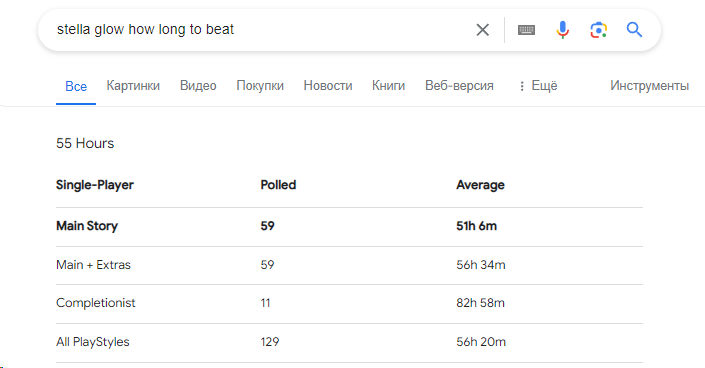Screen dimensions: 705x368
Task: Click the Polled column header
Action: tap(278, 185)
